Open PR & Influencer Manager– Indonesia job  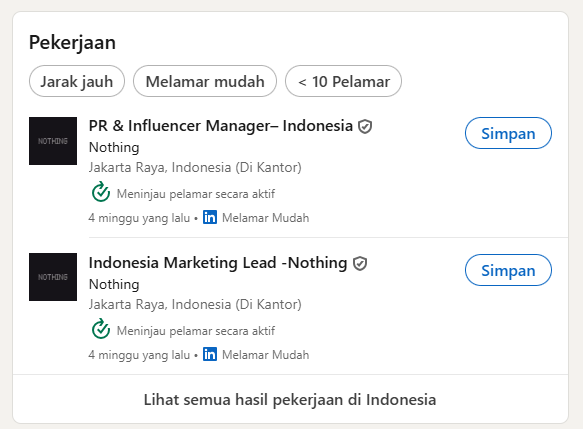pos(220,126)
